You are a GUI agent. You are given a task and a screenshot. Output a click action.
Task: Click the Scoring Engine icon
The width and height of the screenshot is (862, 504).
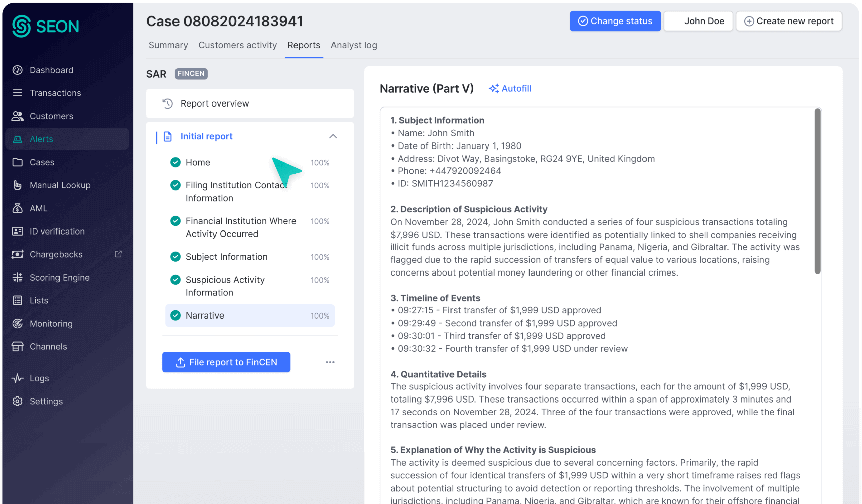coord(17,277)
